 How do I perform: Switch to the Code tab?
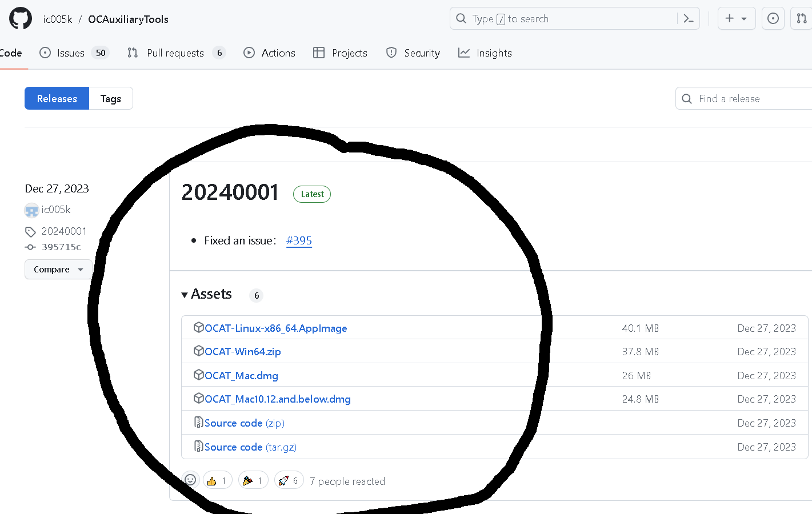(11, 53)
